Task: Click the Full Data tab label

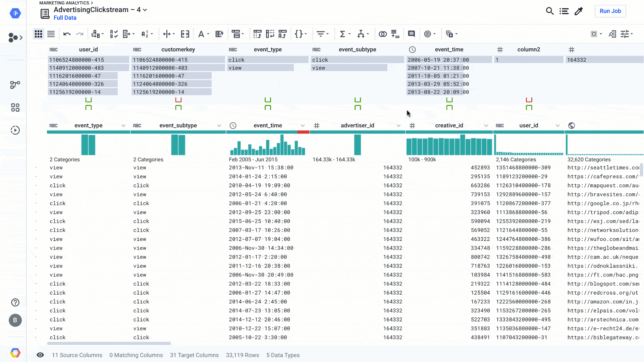Action: [x=65, y=18]
